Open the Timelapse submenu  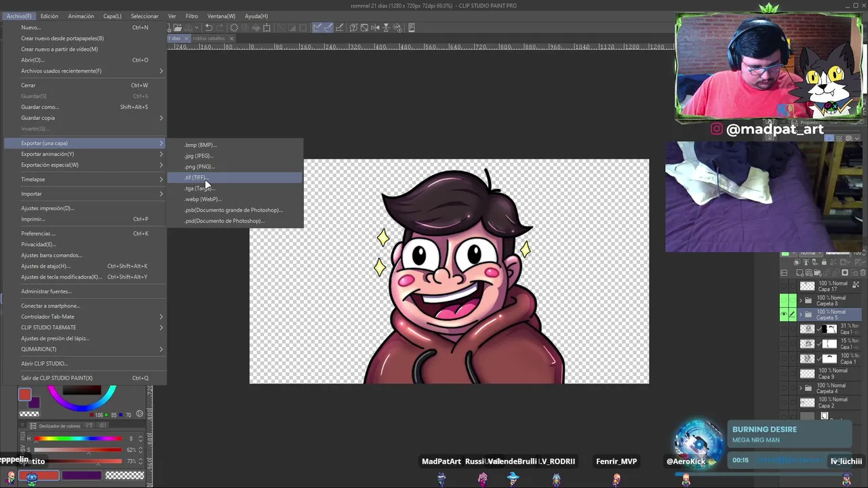pyautogui.click(x=85, y=179)
